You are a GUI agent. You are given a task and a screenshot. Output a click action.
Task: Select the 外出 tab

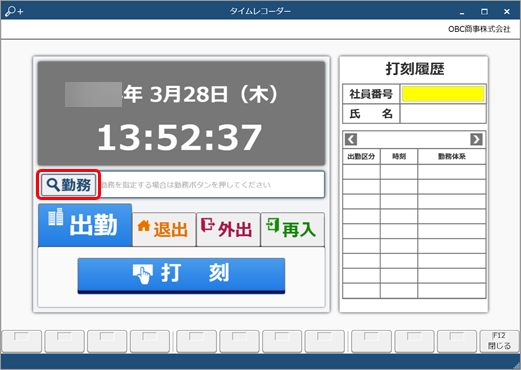[228, 229]
